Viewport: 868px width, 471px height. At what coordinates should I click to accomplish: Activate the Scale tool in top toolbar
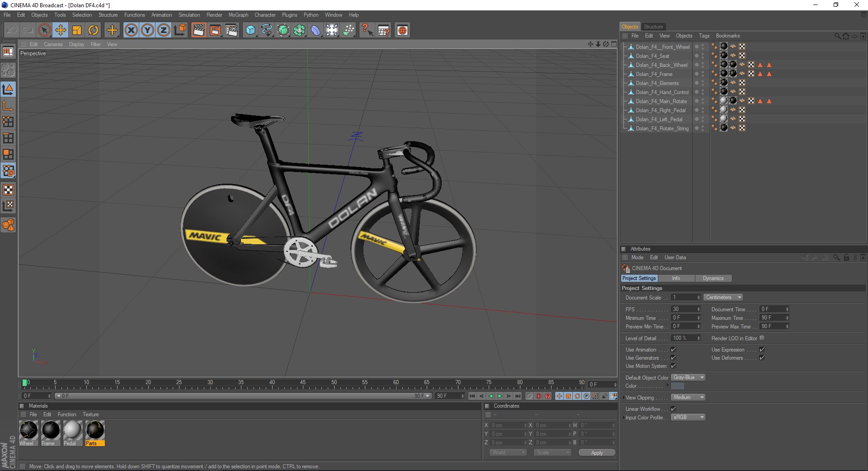coord(77,30)
